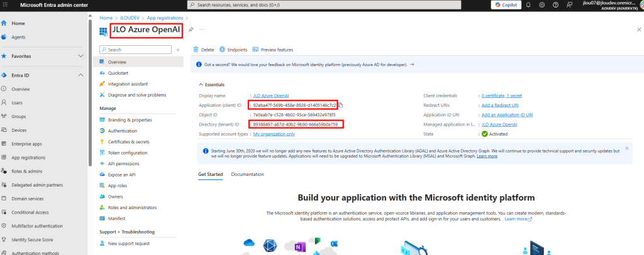The image size is (644, 255).
Task: Collapse the Entra ID nav group
Action: [x=81, y=75]
